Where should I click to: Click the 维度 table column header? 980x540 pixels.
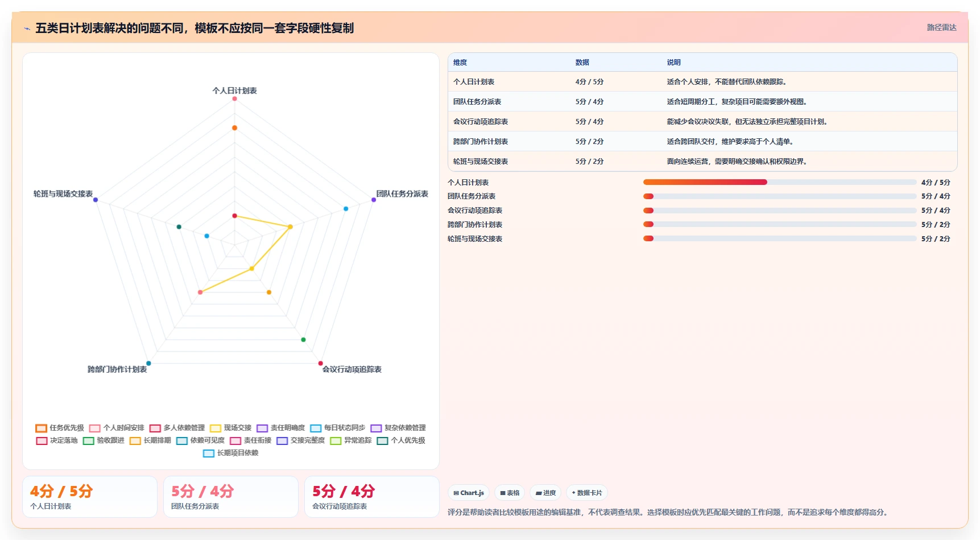point(460,63)
